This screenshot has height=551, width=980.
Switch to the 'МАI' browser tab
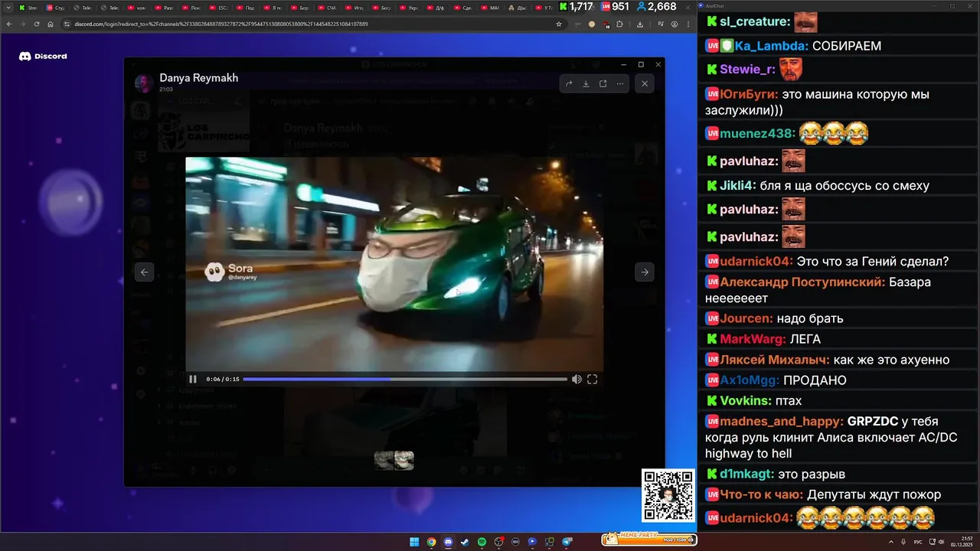click(x=490, y=8)
